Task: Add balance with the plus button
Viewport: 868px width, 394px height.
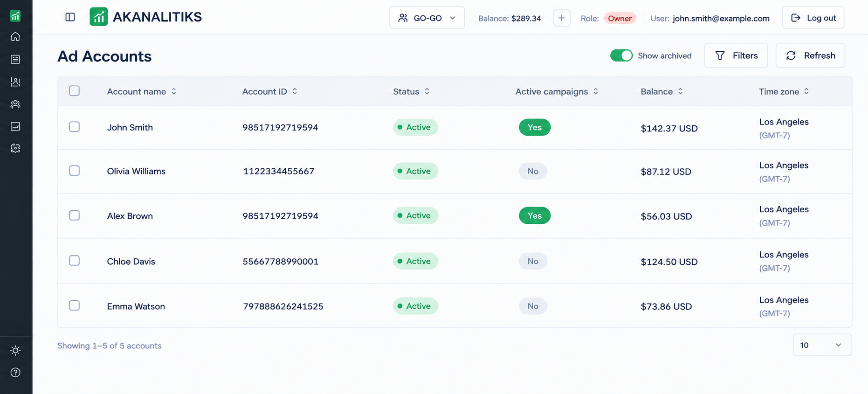Action: pyautogui.click(x=562, y=18)
